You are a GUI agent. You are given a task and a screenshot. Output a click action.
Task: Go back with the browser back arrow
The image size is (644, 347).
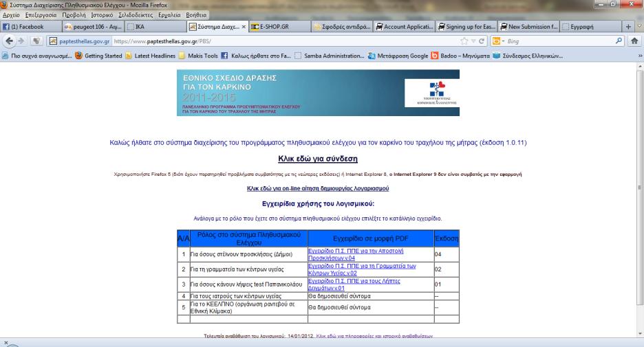pos(9,41)
